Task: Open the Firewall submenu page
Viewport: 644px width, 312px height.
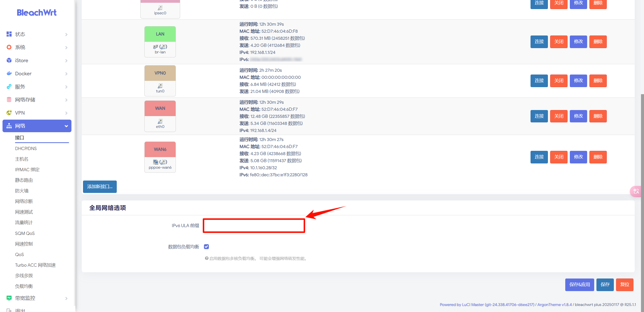Action: coord(22,191)
